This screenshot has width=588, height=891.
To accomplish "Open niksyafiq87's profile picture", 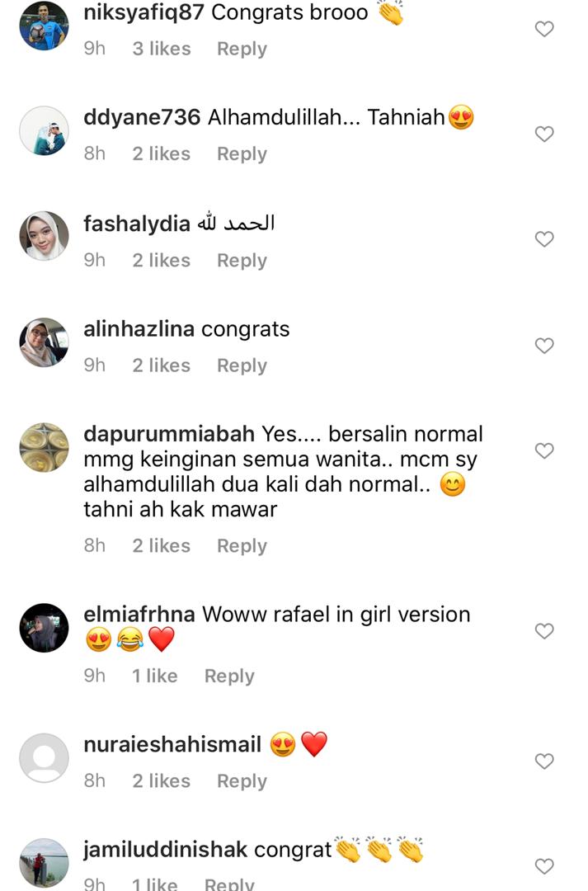I will pos(44,26).
